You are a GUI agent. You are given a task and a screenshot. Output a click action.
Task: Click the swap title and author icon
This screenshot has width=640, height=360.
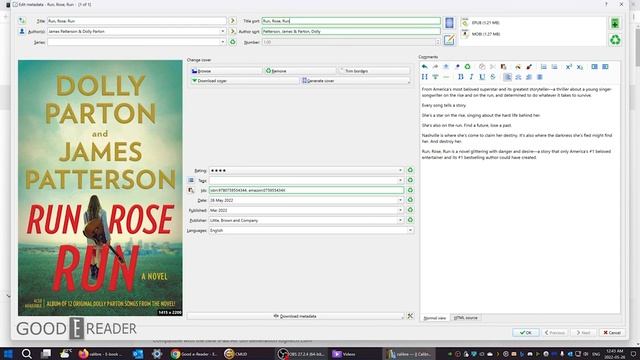pyautogui.click(x=22, y=20)
